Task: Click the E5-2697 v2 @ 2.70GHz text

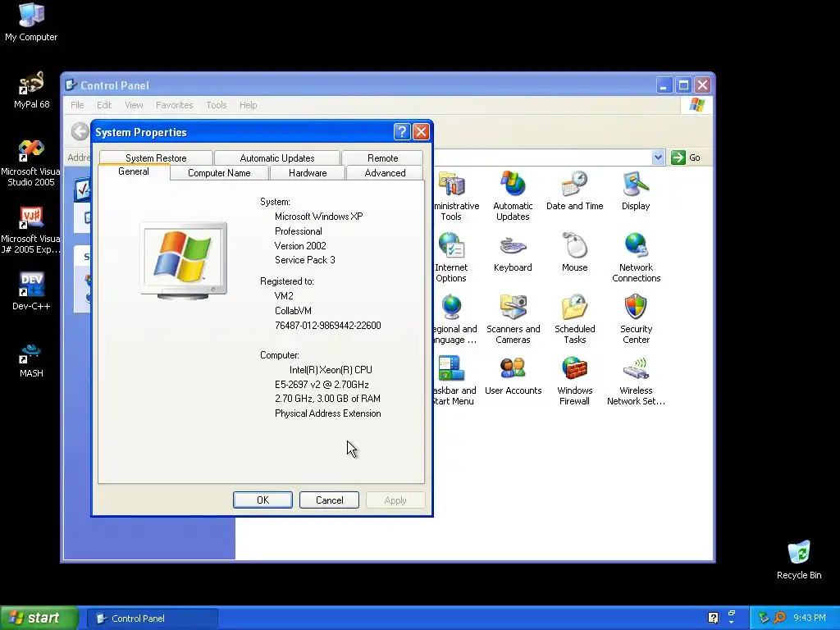Action: (x=322, y=384)
